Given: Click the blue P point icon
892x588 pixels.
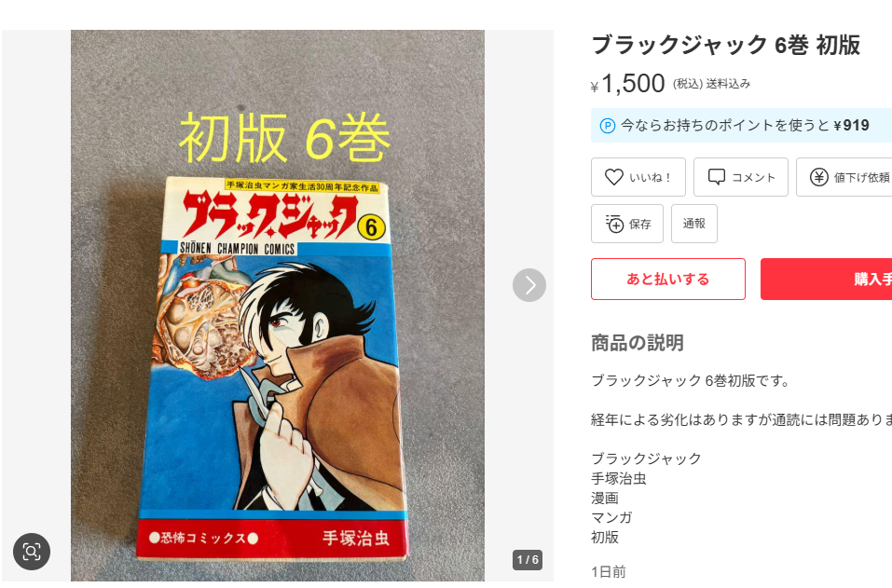Looking at the screenshot, I should click(608, 126).
